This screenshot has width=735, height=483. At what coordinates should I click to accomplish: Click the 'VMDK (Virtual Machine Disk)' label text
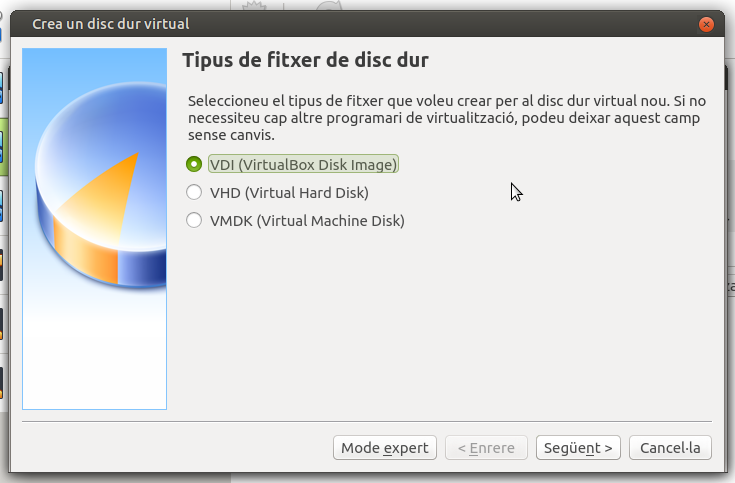pos(306,221)
